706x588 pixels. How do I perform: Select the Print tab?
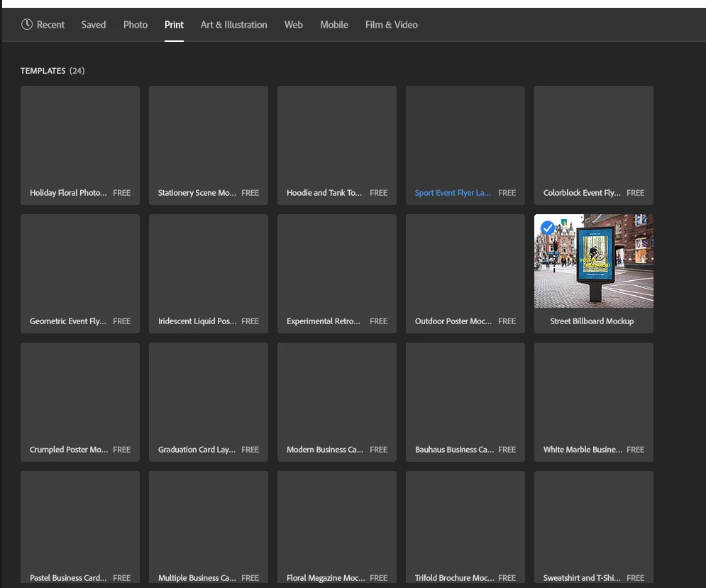pyautogui.click(x=174, y=25)
